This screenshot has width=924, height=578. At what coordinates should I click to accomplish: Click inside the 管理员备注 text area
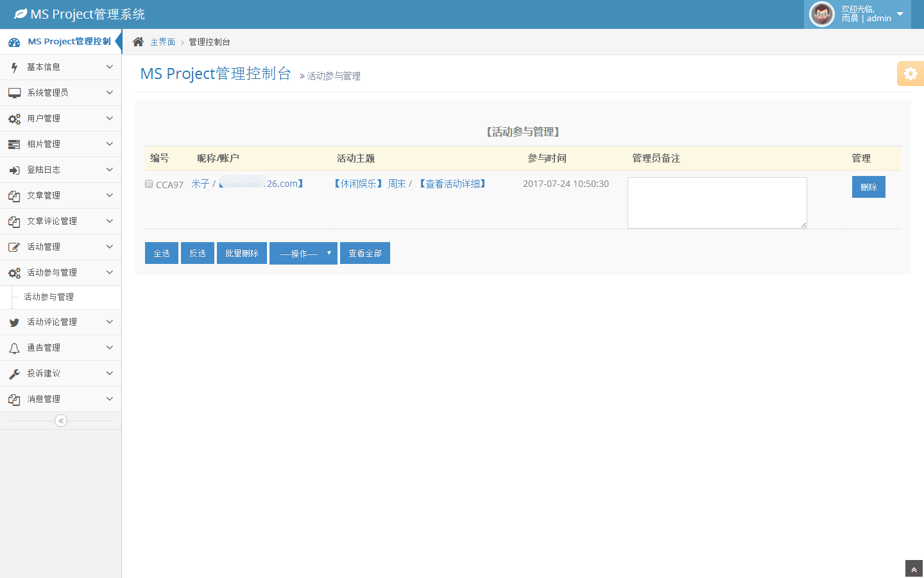[x=717, y=202]
